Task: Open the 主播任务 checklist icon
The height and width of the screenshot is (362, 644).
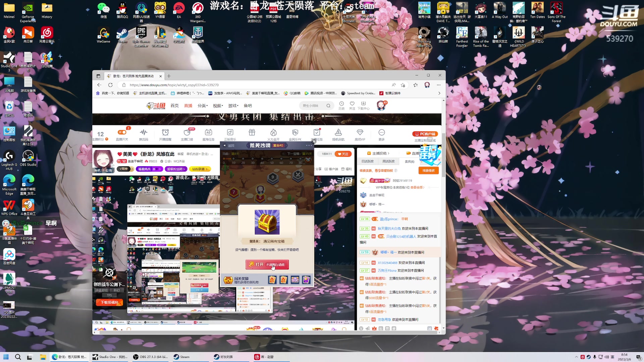Action: (x=317, y=133)
